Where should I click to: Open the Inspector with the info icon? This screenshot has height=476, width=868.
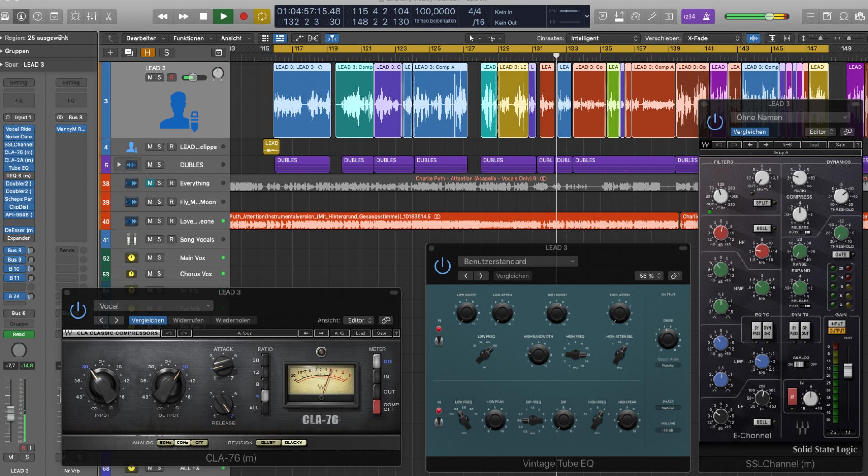(21, 16)
